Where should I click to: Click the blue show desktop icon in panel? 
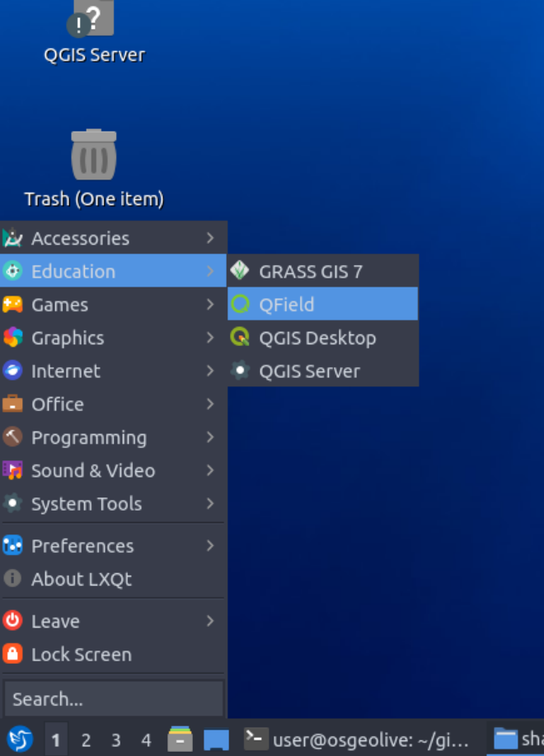click(216, 740)
